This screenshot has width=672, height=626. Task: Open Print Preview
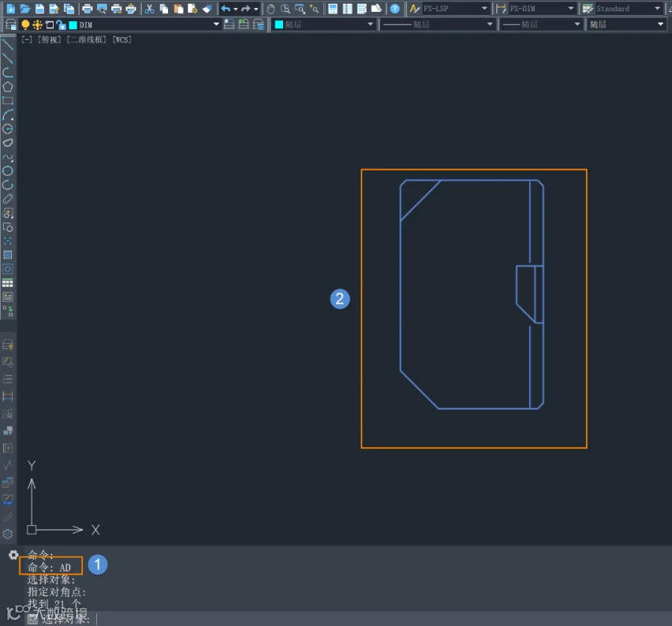[x=102, y=8]
